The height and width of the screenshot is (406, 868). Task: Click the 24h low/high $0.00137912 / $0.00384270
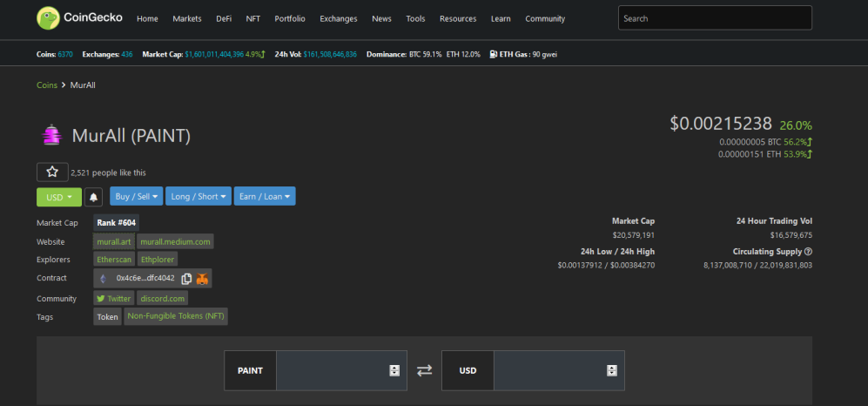point(606,266)
